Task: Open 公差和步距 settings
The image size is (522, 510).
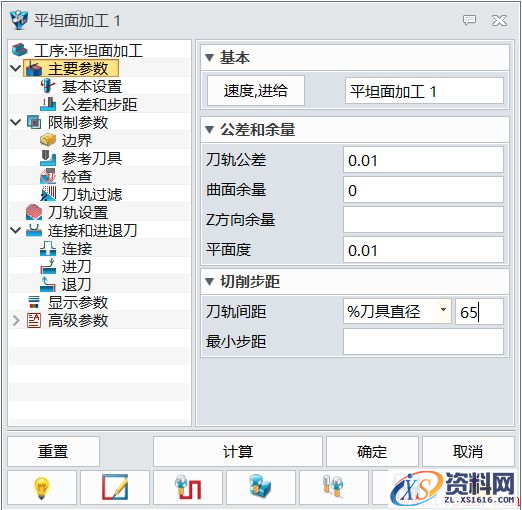Action: tap(99, 104)
